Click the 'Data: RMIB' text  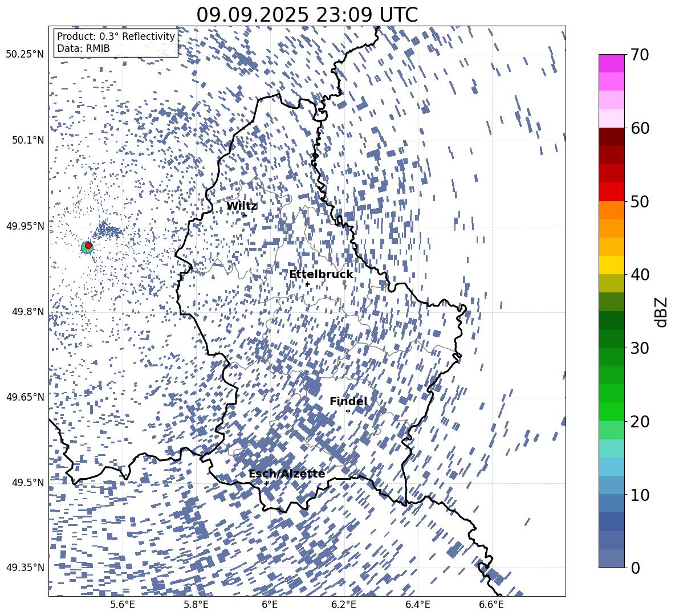pyautogui.click(x=83, y=48)
